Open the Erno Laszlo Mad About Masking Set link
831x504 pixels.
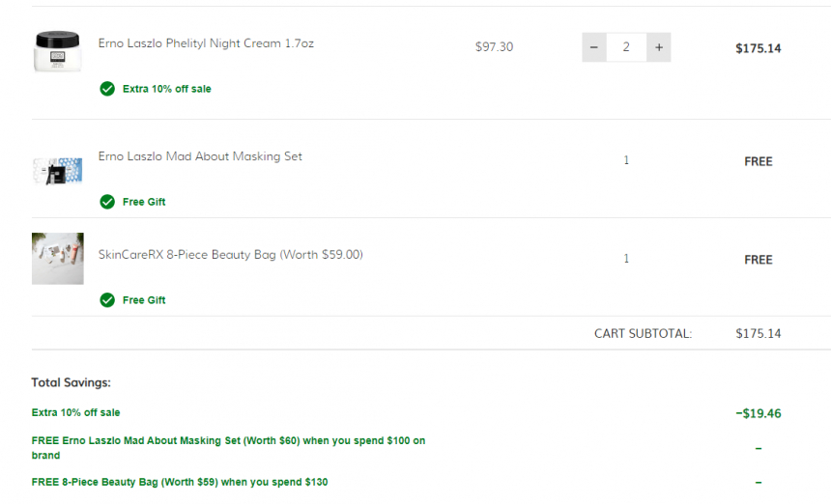200,156
